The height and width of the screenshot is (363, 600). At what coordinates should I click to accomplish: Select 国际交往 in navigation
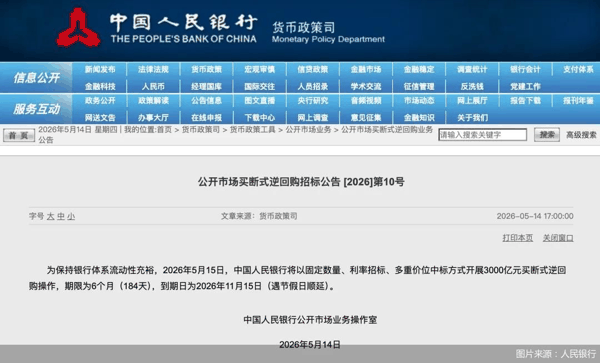(259, 86)
